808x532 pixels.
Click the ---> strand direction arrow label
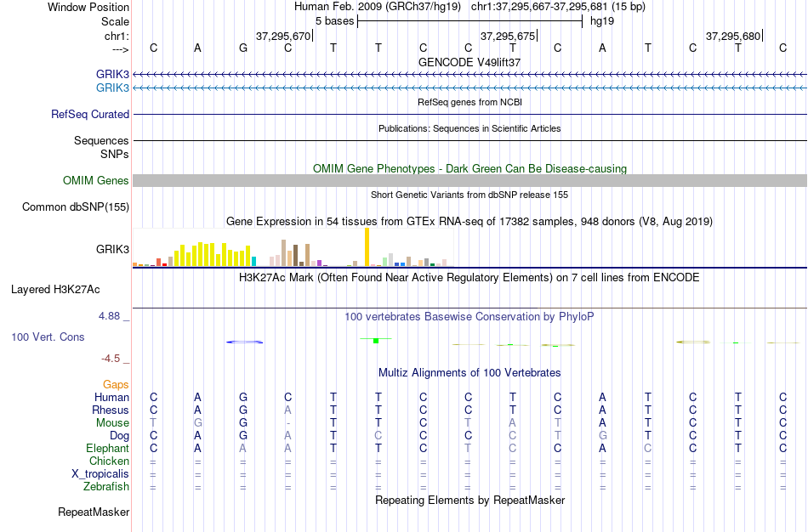121,49
